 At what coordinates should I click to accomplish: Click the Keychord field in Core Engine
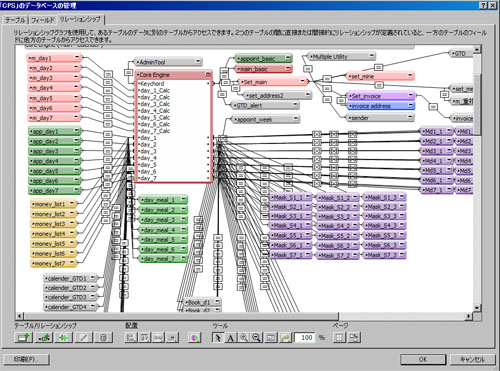[174, 83]
